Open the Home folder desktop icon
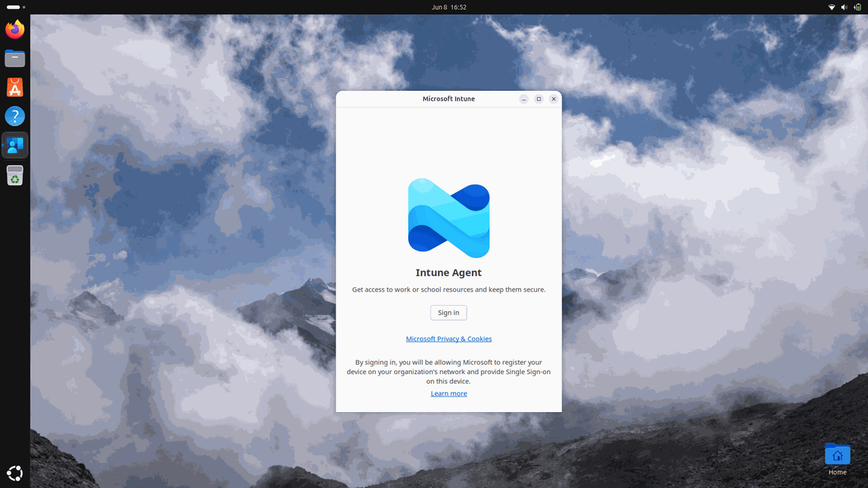 pyautogui.click(x=837, y=460)
